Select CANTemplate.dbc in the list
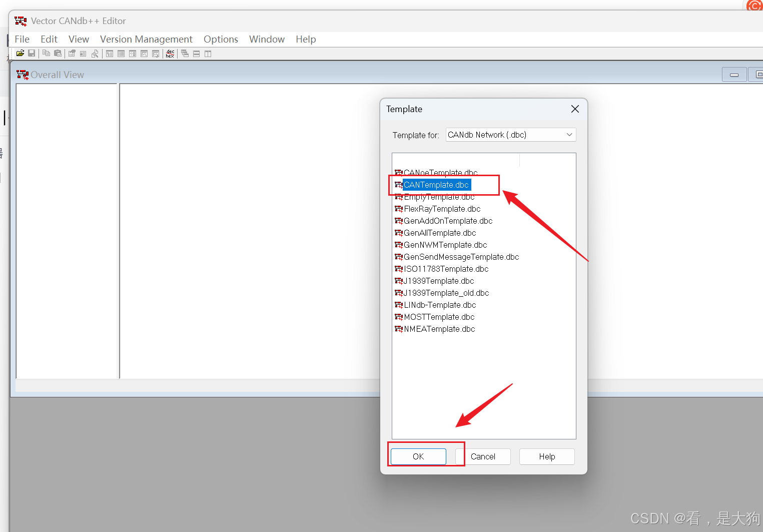Viewport: 763px width, 532px height. coord(436,185)
